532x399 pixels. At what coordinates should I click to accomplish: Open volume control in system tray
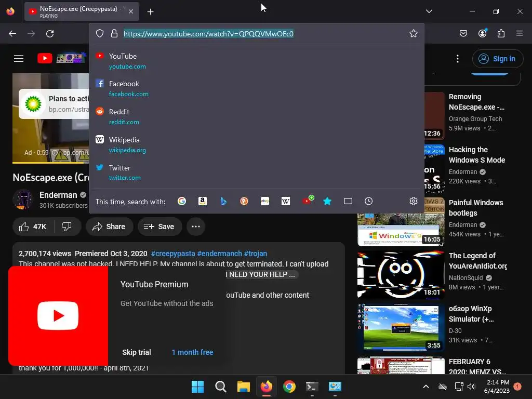471,387
